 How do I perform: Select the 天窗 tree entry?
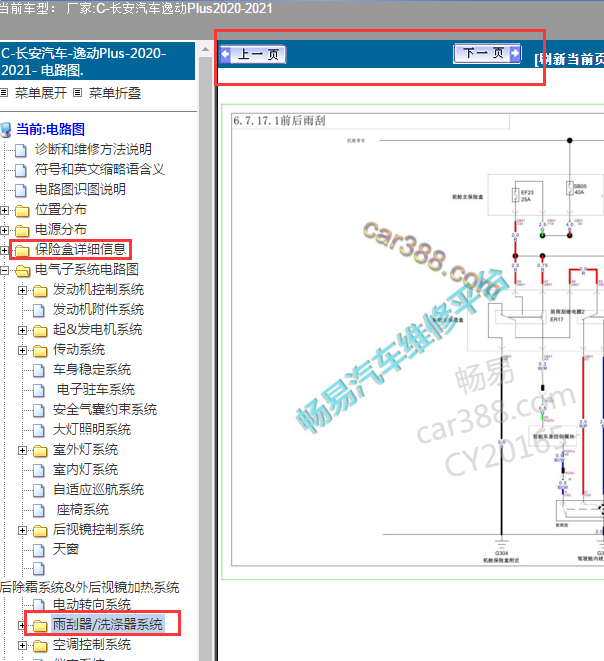[66, 549]
